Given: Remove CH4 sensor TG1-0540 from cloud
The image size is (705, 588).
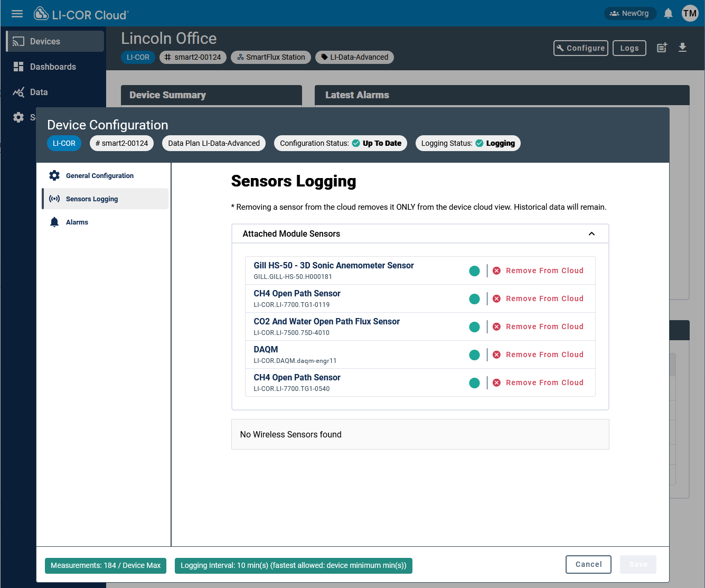Looking at the screenshot, I should 538,382.
